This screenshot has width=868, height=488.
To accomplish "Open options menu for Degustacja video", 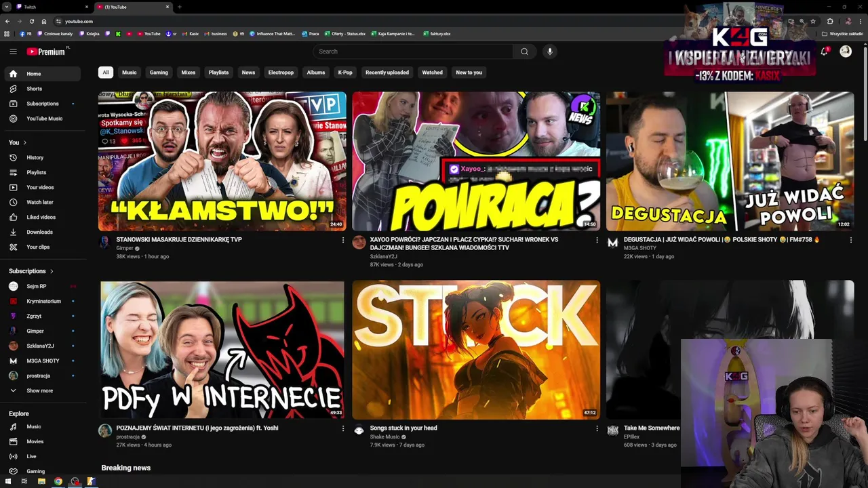I will click(x=850, y=240).
